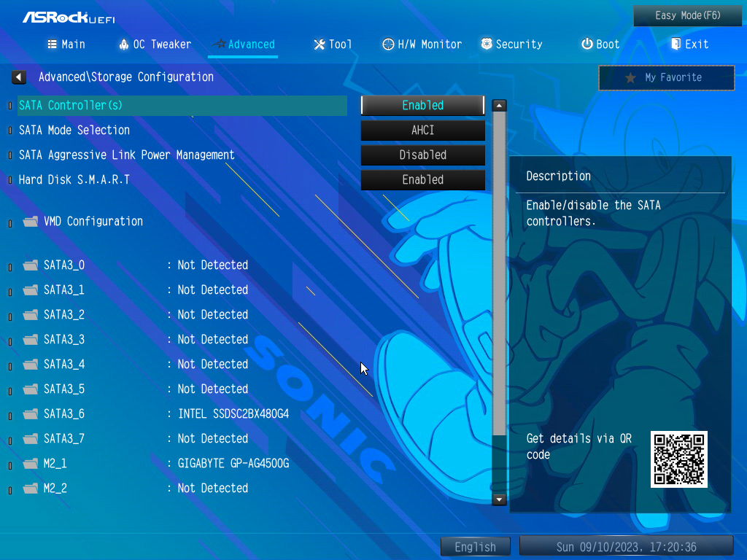Click the vertical scrollbar thumb

click(x=499, y=273)
